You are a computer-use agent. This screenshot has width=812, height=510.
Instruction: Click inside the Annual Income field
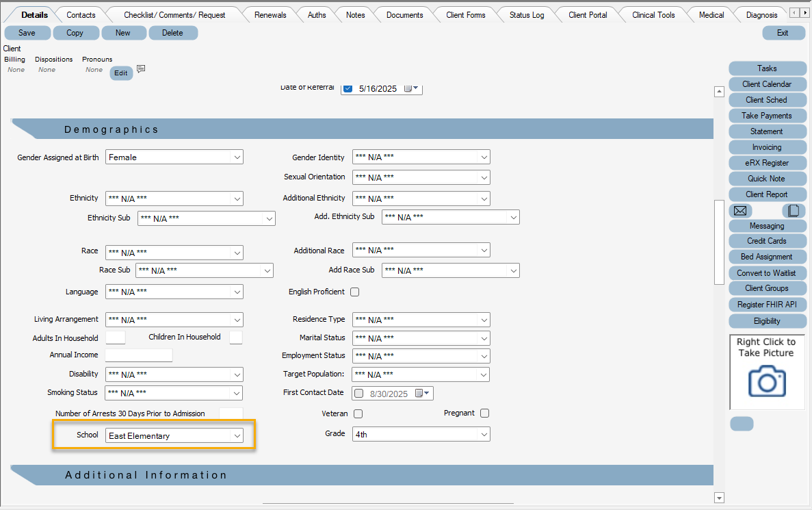138,355
